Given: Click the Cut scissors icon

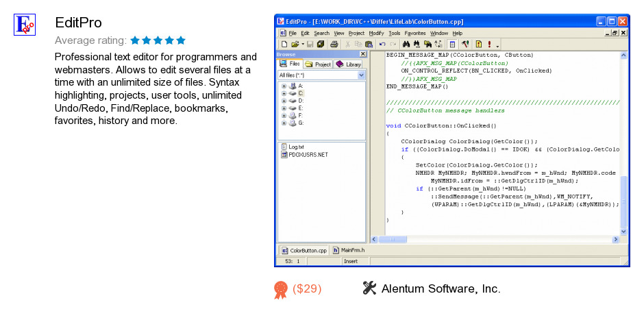Looking at the screenshot, I should 348,45.
